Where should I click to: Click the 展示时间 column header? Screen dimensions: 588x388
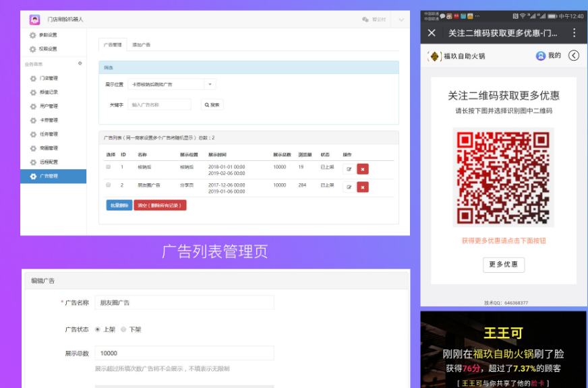pos(218,155)
